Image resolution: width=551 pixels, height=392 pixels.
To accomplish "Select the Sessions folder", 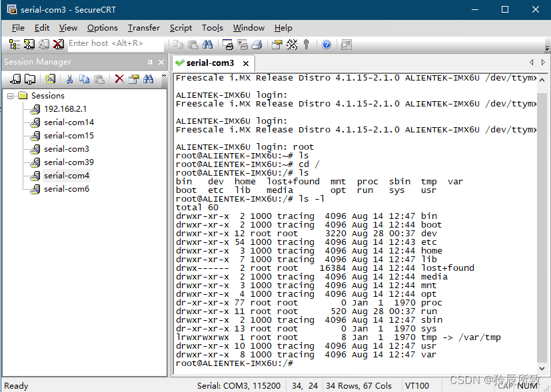I will 48,95.
